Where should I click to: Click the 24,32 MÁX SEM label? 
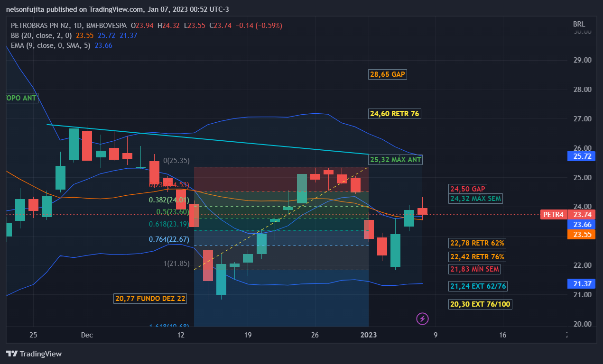(476, 199)
